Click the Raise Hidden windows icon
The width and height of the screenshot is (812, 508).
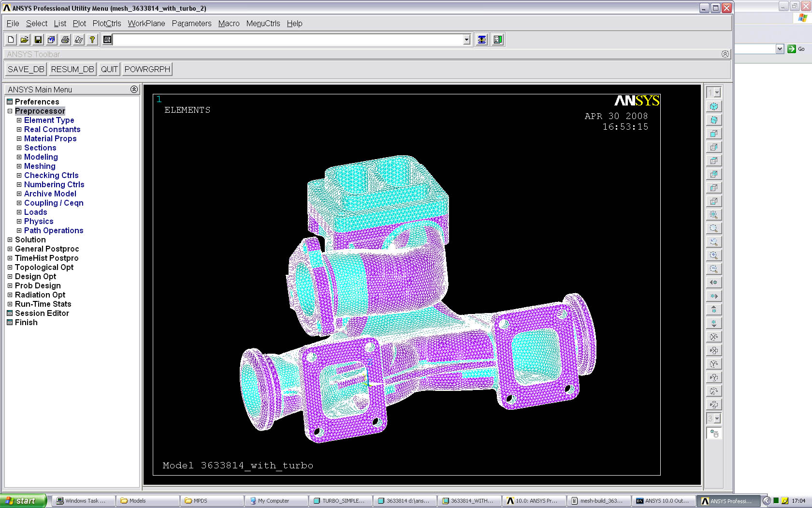tap(482, 40)
